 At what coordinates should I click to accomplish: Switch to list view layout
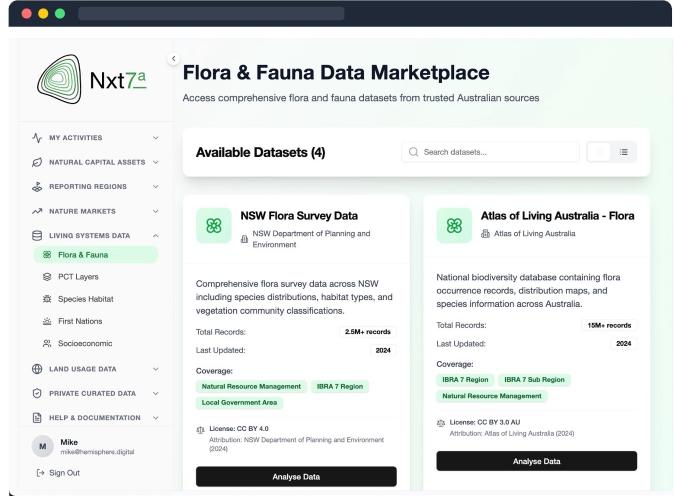623,152
